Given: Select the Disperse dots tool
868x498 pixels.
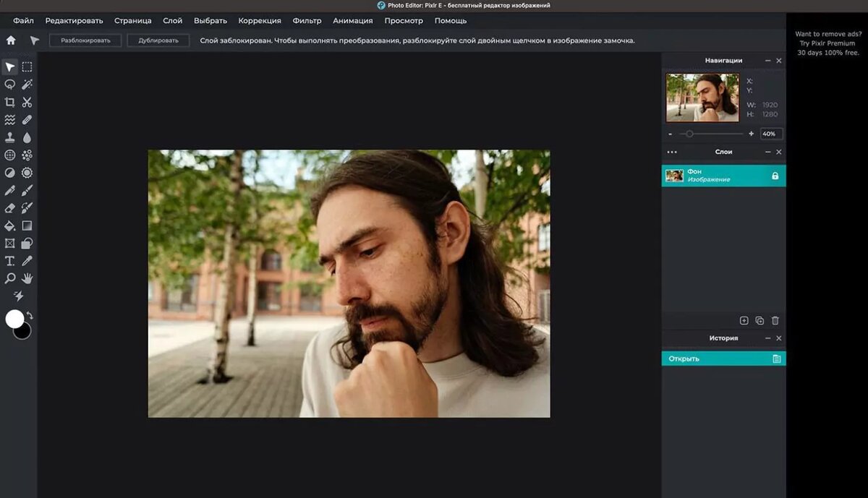Looking at the screenshot, I should (27, 155).
